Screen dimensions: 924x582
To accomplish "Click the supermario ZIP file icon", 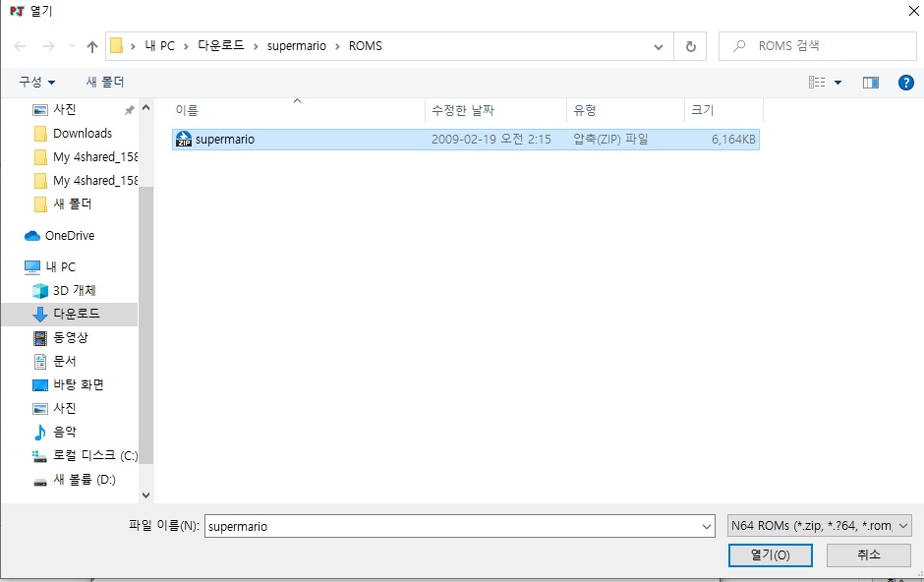I will pyautogui.click(x=183, y=139).
